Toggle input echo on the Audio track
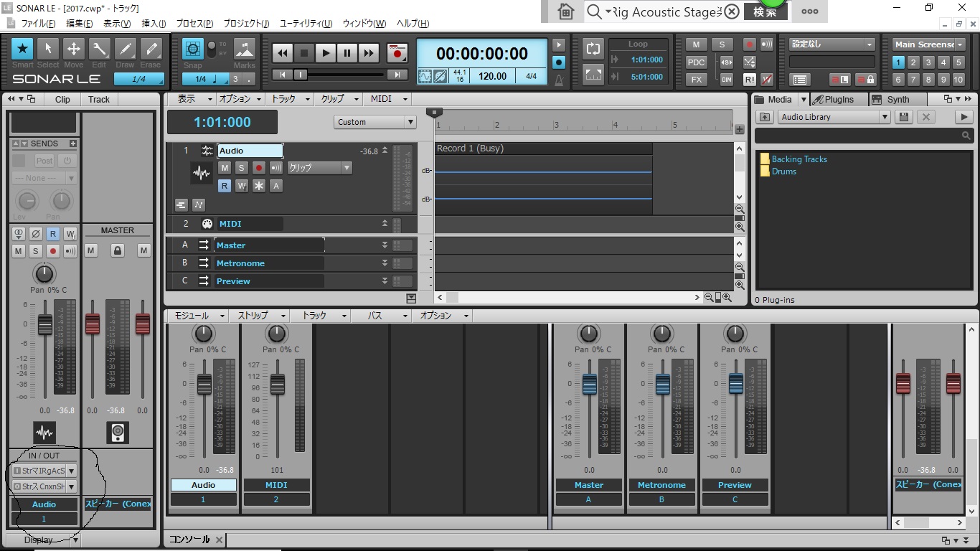The height and width of the screenshot is (551, 980). tap(276, 168)
